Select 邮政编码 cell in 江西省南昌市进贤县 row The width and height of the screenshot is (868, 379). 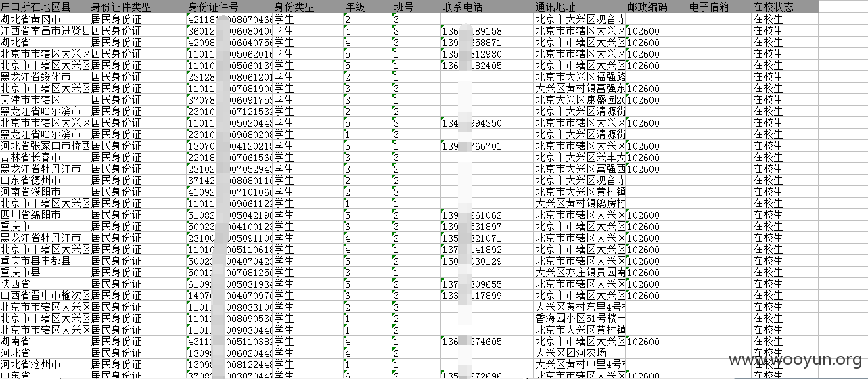[x=656, y=31]
